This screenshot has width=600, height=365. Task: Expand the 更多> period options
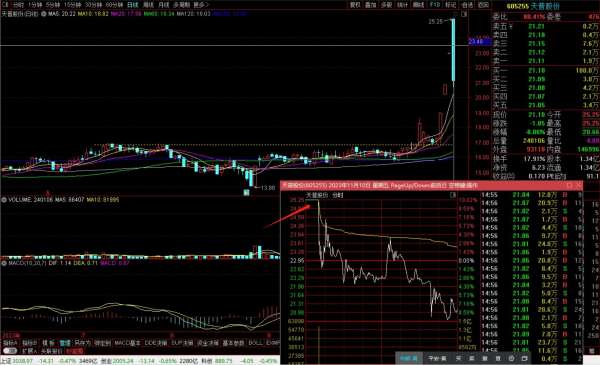point(201,5)
